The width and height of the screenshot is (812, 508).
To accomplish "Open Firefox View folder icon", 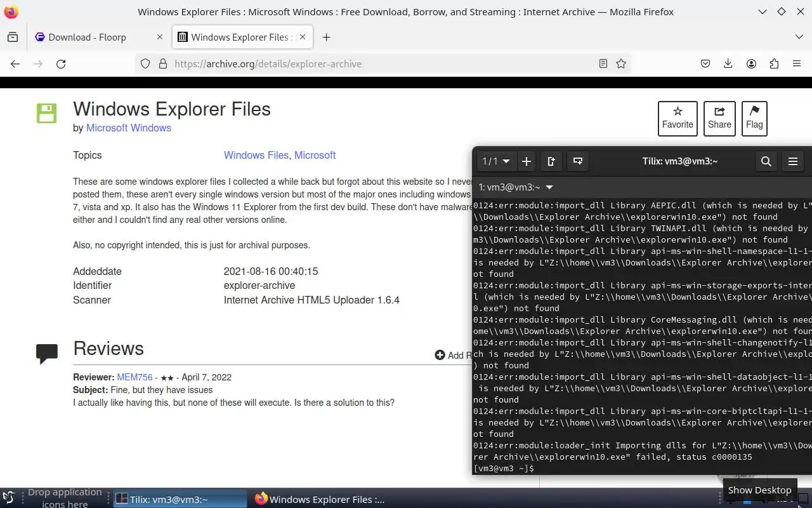I will click(13, 37).
